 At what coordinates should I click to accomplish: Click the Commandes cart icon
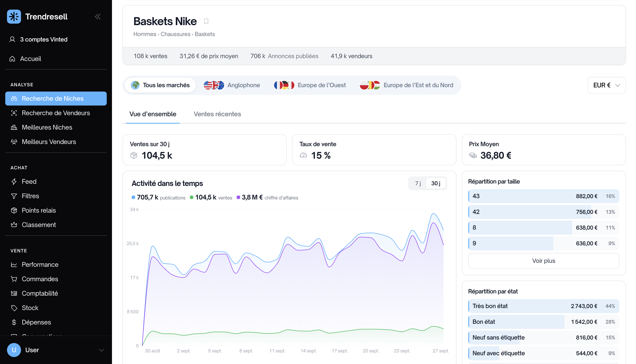(14, 279)
